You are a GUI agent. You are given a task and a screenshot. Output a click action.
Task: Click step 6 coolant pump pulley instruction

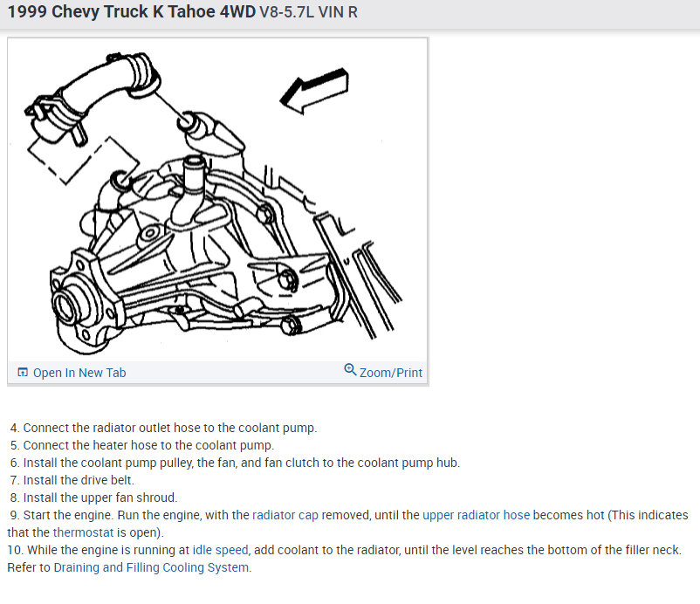click(235, 463)
